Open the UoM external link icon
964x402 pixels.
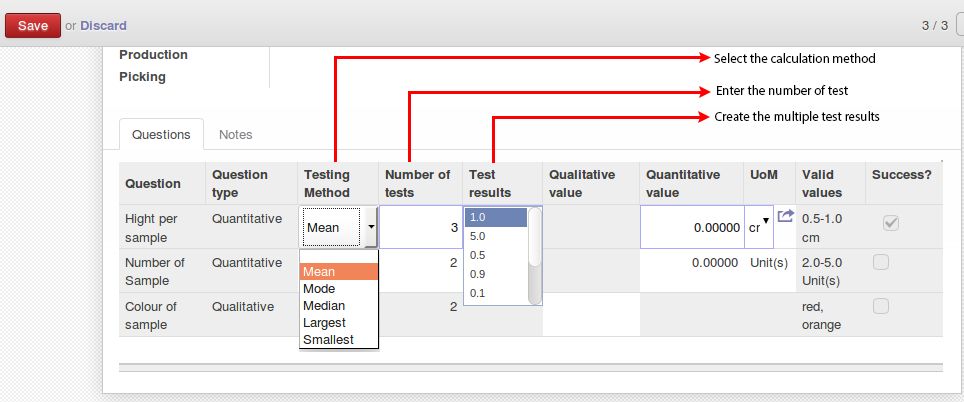(786, 216)
